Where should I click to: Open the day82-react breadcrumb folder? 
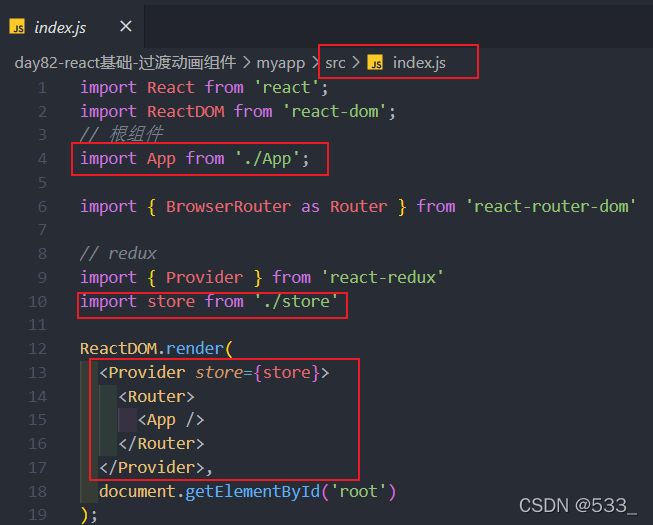tap(125, 63)
